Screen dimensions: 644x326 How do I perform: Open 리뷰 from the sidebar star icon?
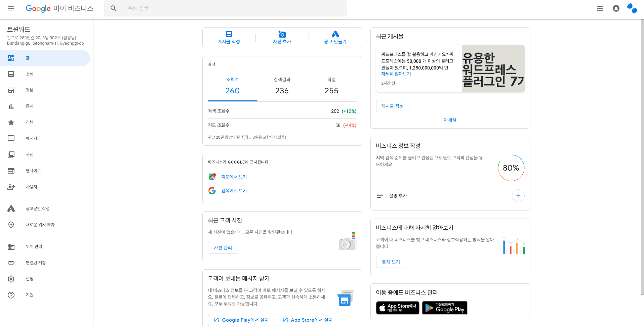pos(11,122)
